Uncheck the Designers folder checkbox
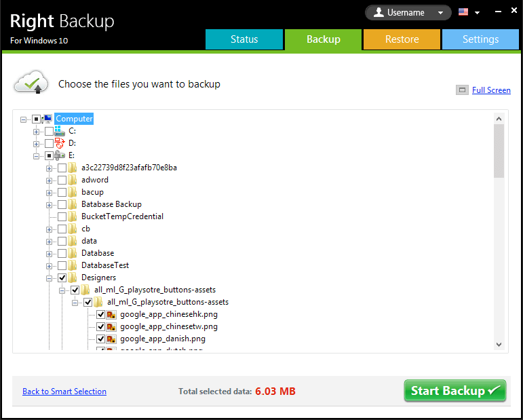Screen dimensions: 523x420 point(62,278)
